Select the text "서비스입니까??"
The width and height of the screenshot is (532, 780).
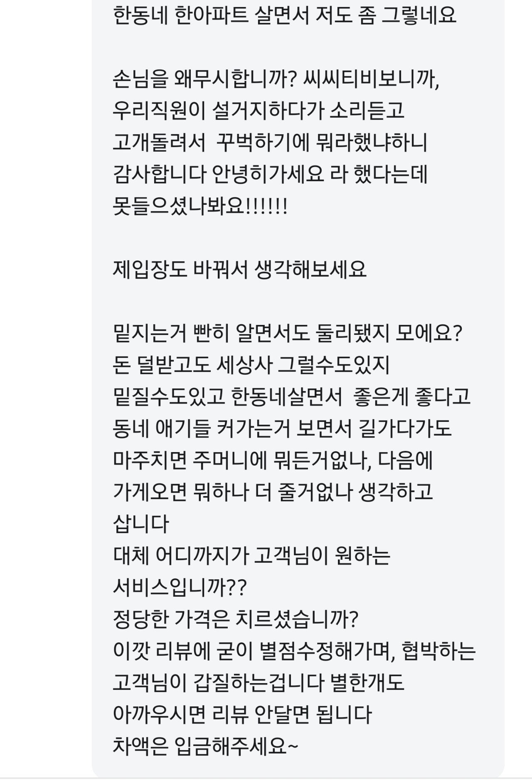click(180, 588)
